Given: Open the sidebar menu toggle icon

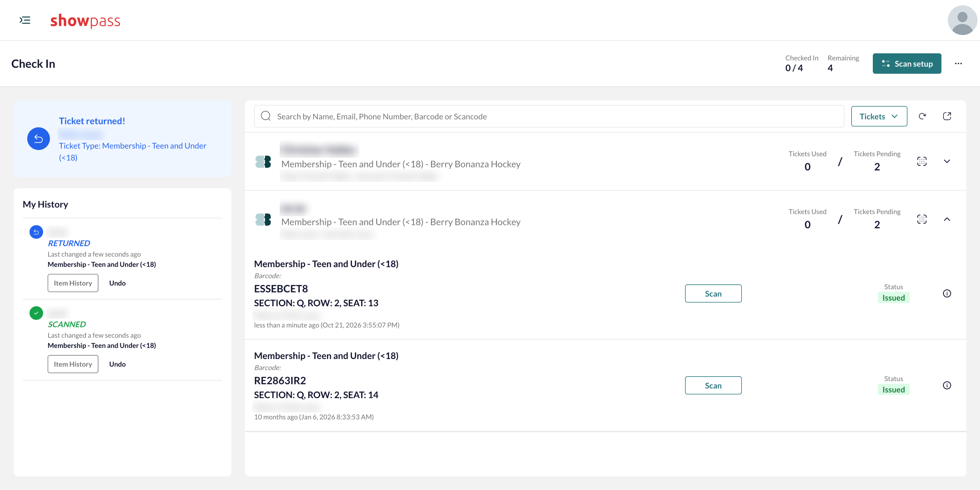Looking at the screenshot, I should click(25, 20).
